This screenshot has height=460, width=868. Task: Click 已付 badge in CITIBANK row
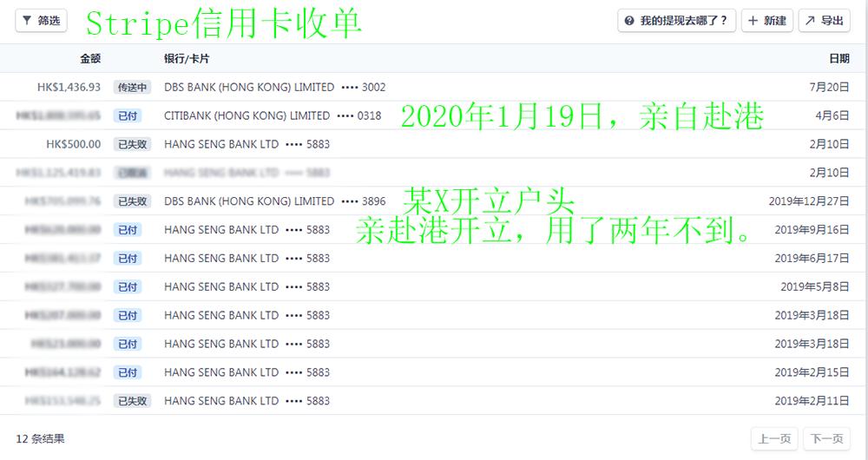coord(128,116)
